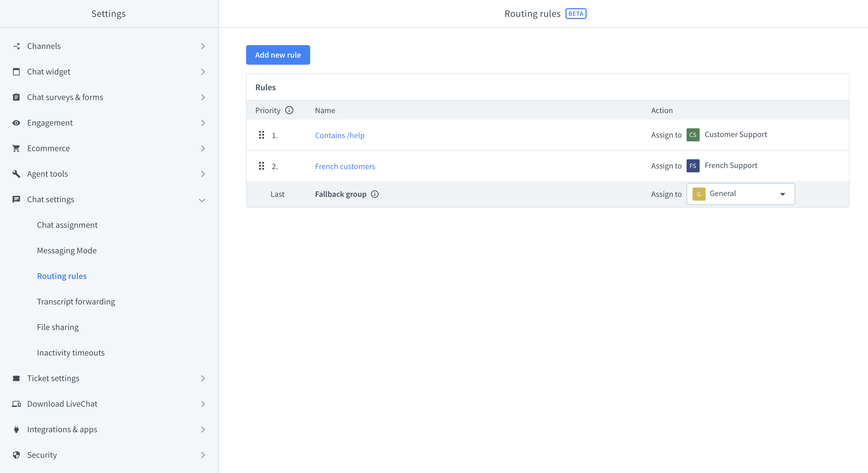Click the Chat widget window icon
868x473 pixels.
[16, 72]
